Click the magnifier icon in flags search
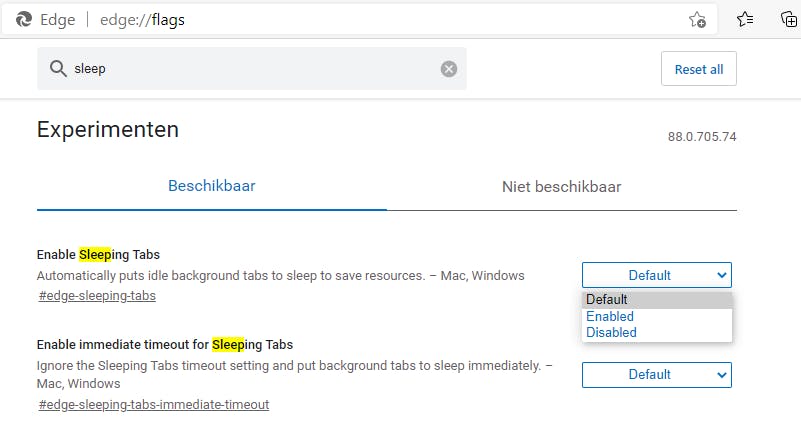The image size is (801, 422). (58, 69)
